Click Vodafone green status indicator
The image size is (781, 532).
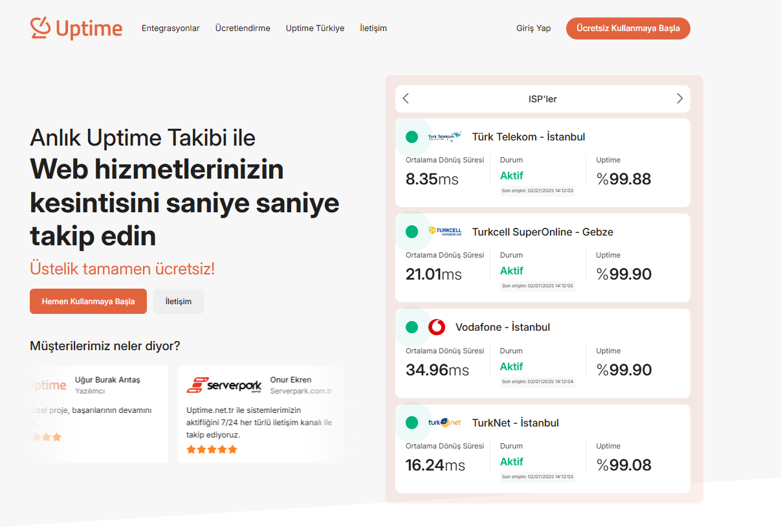tap(412, 327)
